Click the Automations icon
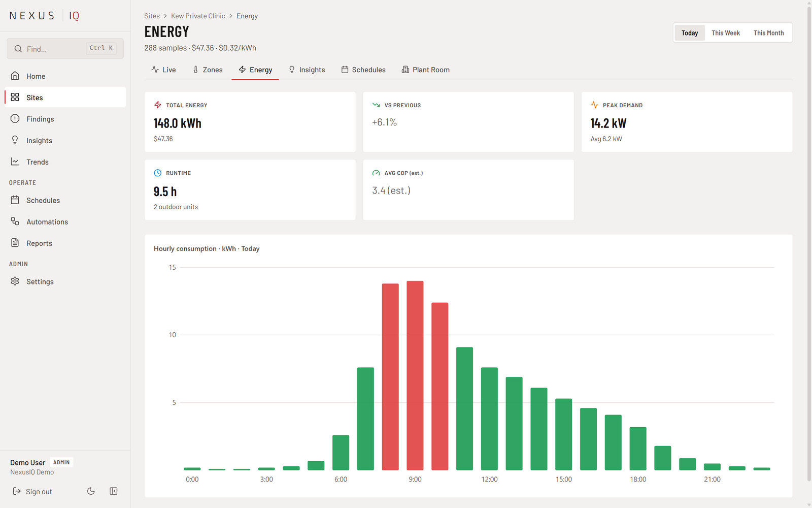Viewport: 812px width, 508px height. (15, 221)
